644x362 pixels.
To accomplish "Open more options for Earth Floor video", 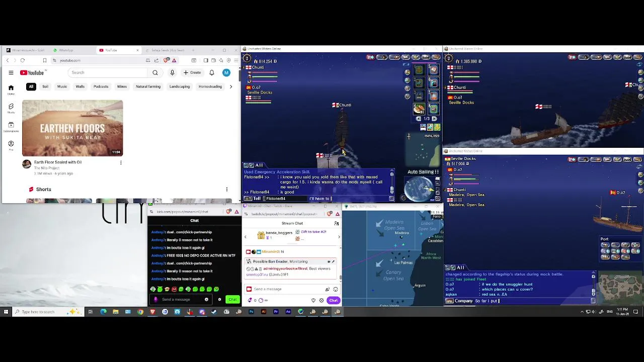I will point(121,163).
